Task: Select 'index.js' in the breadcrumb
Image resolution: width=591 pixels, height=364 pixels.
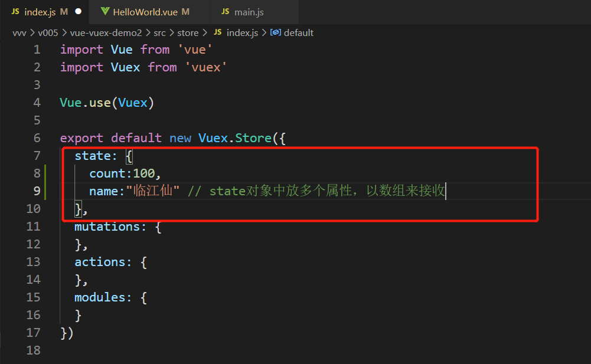Action: [242, 33]
